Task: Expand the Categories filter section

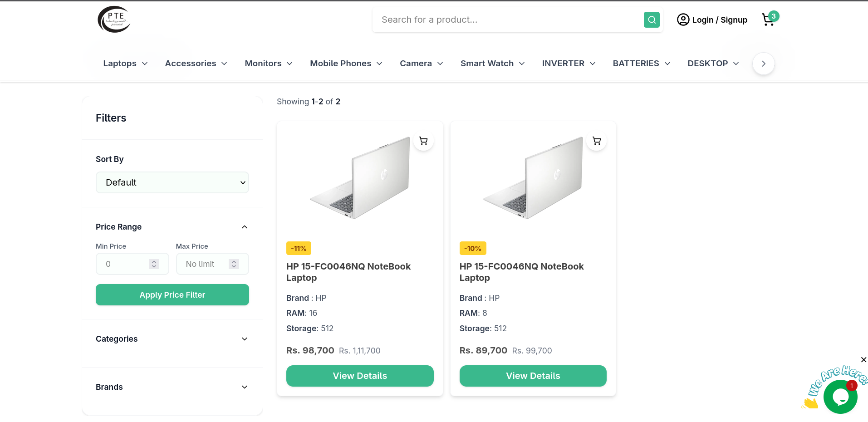Action: (x=172, y=339)
